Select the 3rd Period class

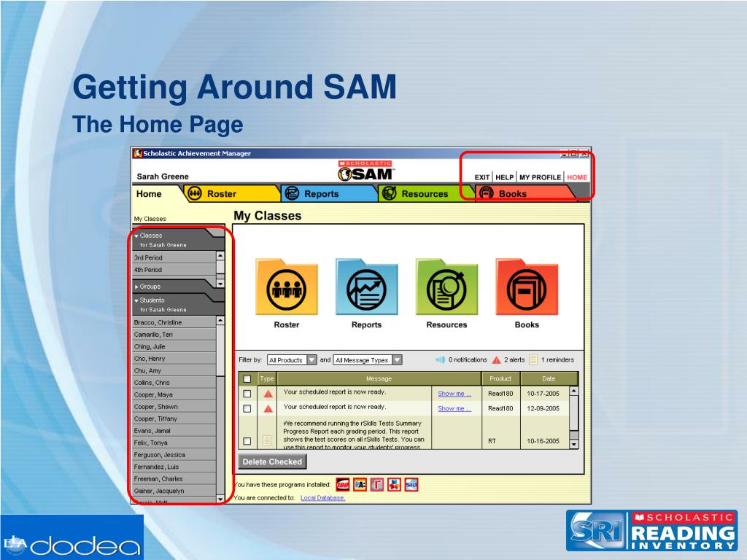[174, 257]
